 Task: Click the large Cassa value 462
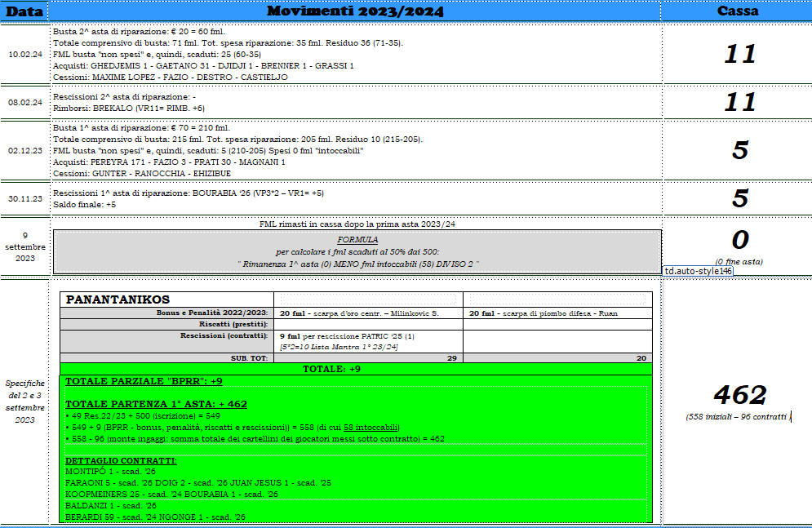click(x=740, y=395)
